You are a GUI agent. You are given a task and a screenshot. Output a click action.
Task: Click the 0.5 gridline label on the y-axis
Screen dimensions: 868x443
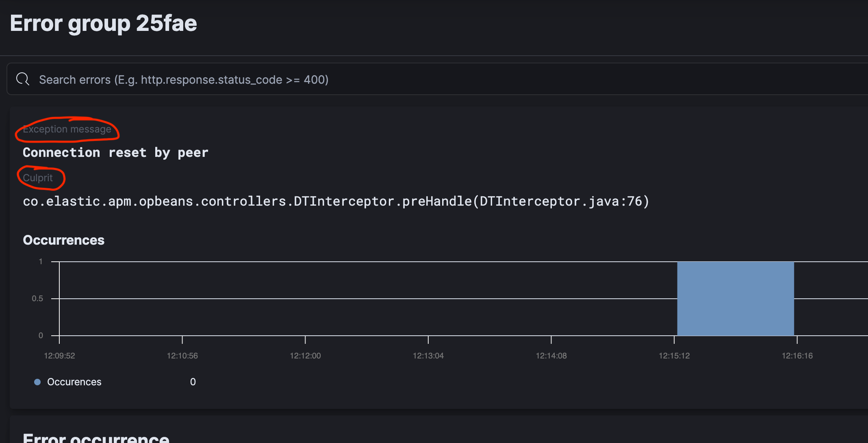tap(37, 298)
